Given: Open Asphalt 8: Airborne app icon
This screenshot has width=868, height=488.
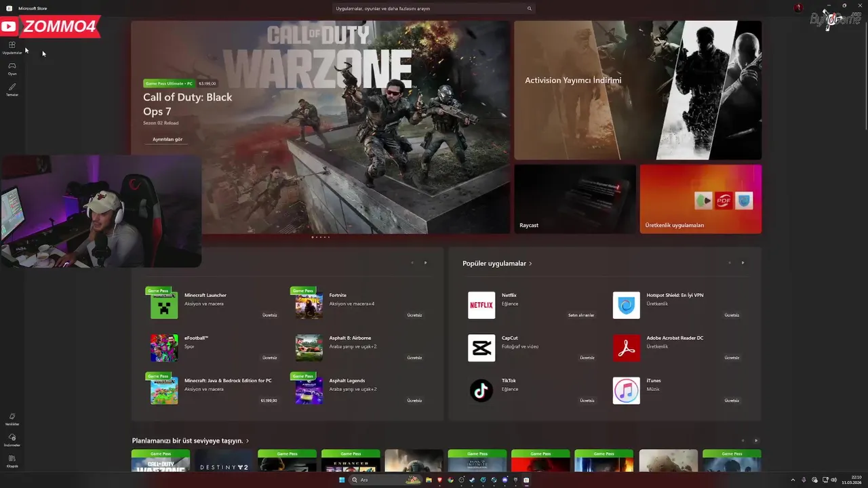Looking at the screenshot, I should (x=309, y=348).
